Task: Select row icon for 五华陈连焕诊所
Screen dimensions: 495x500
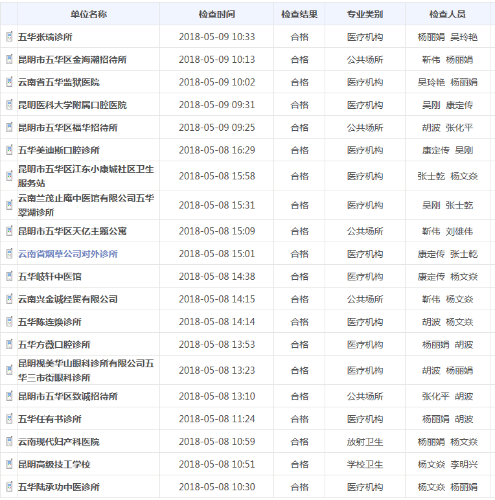Action: (x=9, y=322)
